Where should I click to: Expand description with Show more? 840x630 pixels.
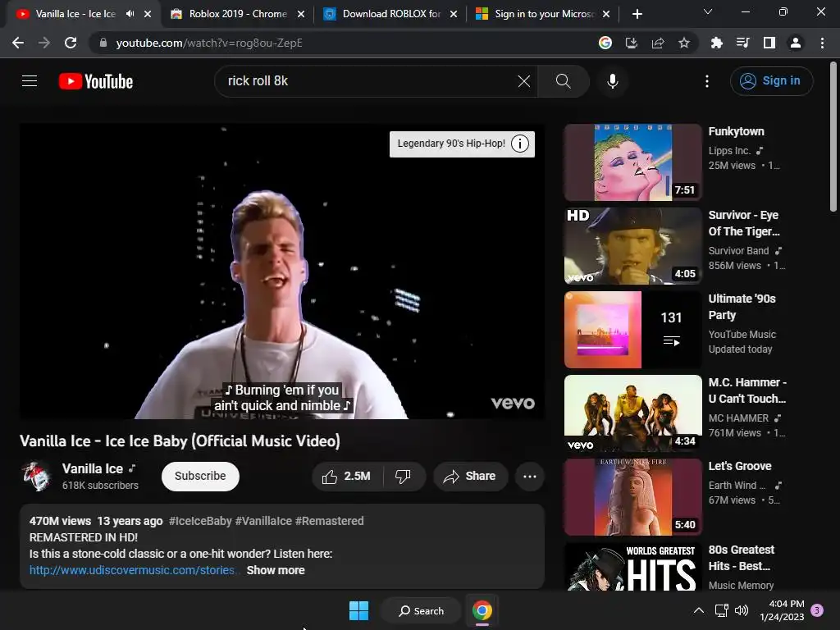click(276, 570)
